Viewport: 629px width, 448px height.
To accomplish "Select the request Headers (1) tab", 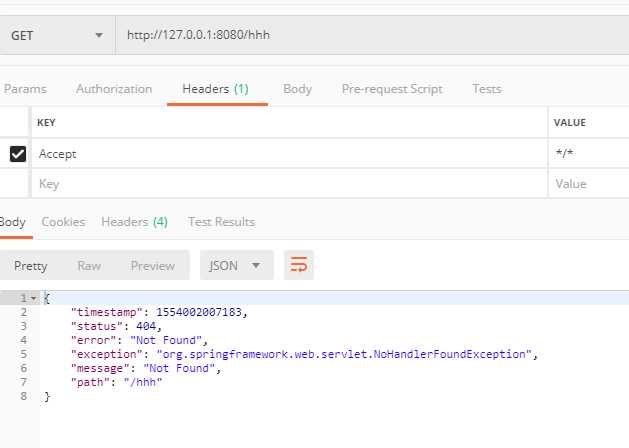I will coord(216,89).
